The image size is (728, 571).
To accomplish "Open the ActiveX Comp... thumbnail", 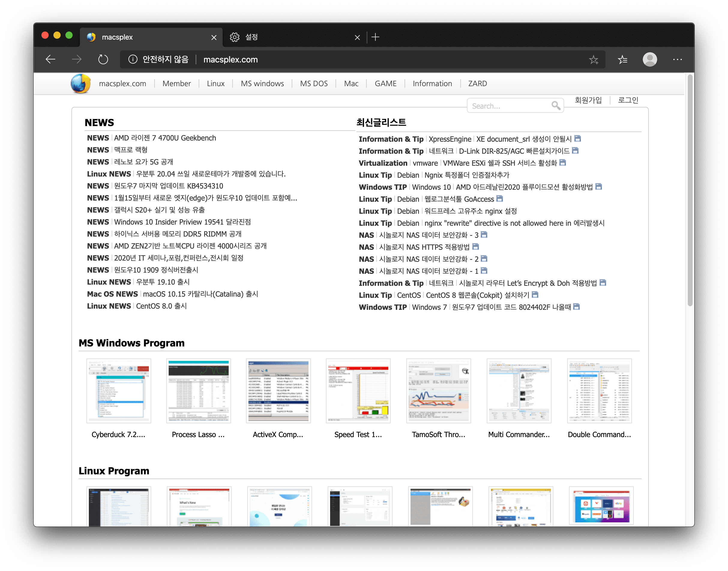I will click(278, 391).
